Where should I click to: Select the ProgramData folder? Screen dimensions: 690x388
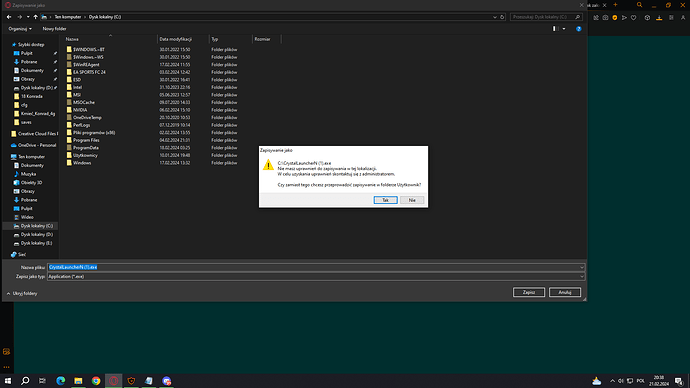click(86, 148)
